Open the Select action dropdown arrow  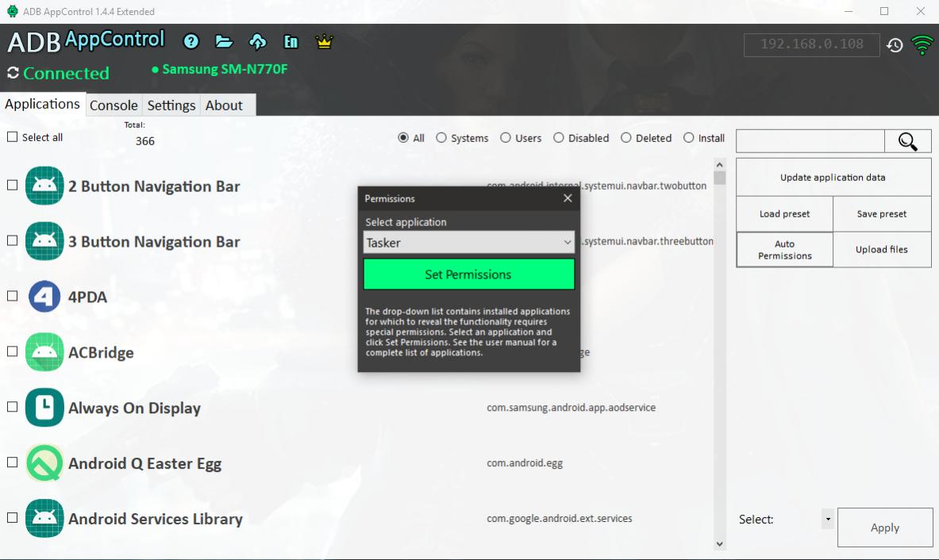pyautogui.click(x=828, y=520)
